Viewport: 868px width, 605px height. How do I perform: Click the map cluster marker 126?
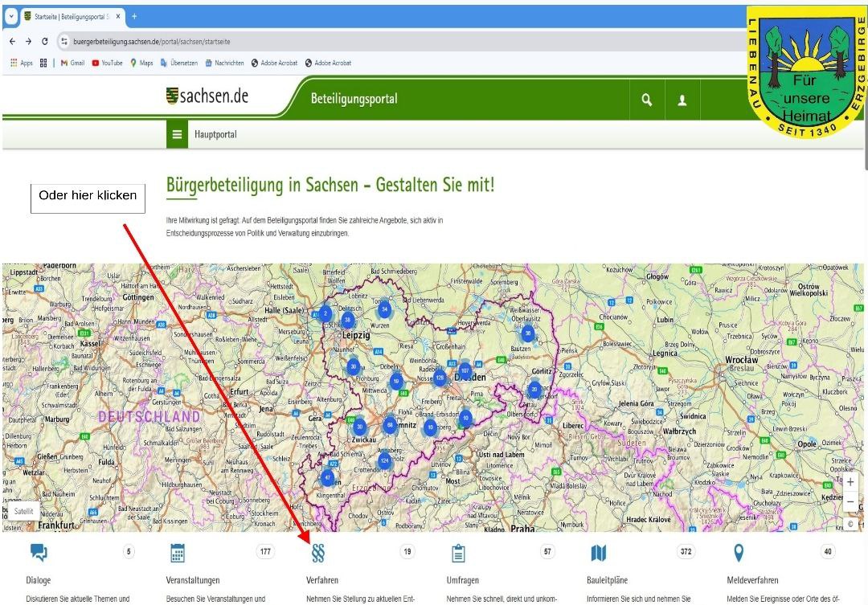tap(440, 378)
